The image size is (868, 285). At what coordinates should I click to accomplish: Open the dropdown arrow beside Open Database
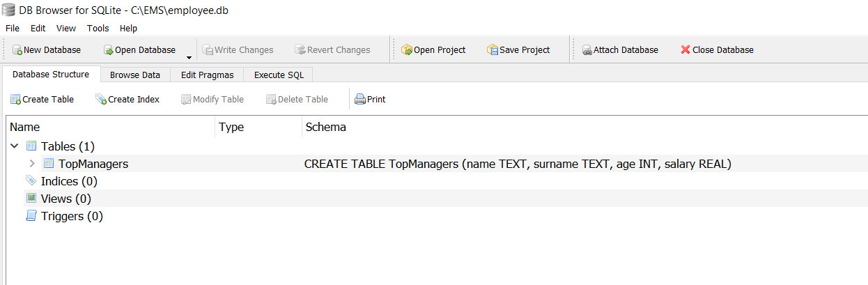[189, 56]
